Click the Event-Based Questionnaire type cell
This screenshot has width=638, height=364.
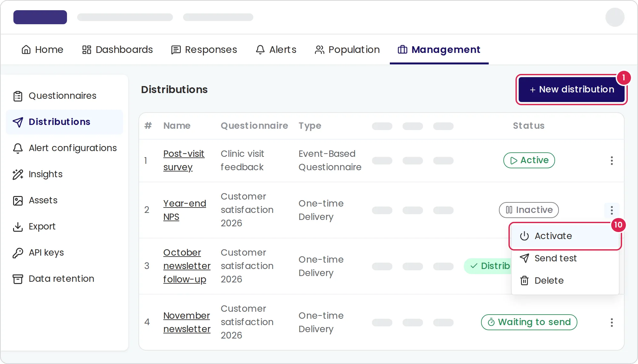(330, 160)
